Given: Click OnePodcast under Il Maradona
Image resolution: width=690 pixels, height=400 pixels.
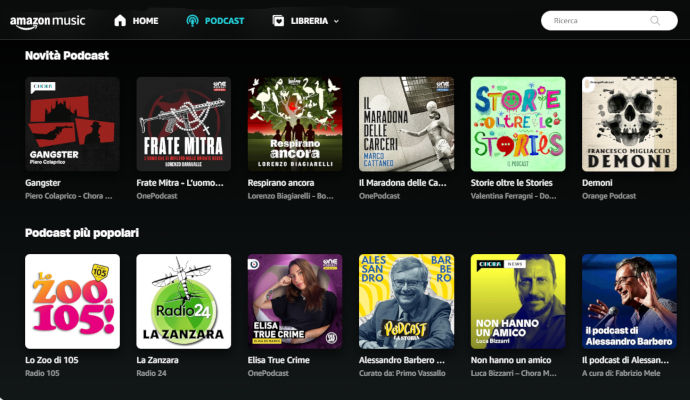Looking at the screenshot, I should pos(379,196).
